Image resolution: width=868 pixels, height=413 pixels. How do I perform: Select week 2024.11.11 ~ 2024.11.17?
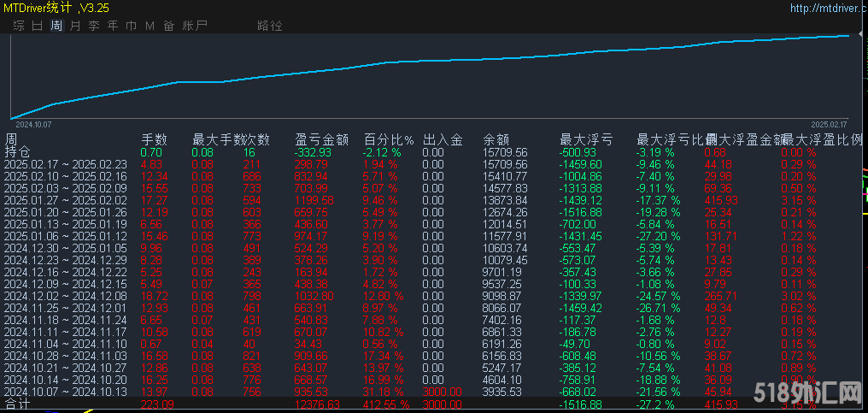[x=65, y=332]
